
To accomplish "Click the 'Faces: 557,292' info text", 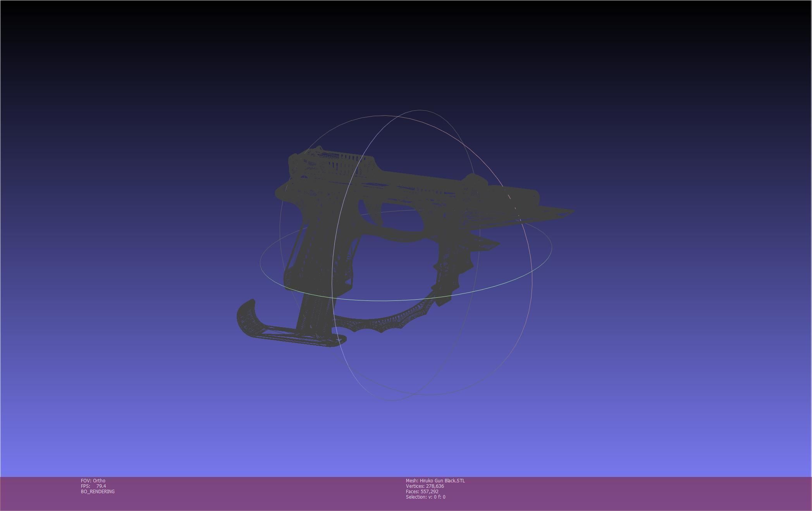I will pyautogui.click(x=422, y=491).
